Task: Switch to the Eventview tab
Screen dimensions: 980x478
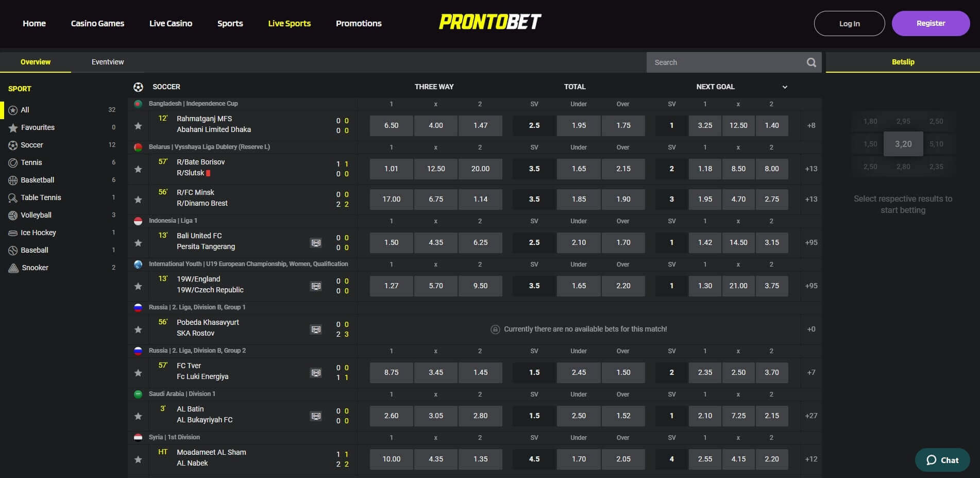Action: click(107, 62)
